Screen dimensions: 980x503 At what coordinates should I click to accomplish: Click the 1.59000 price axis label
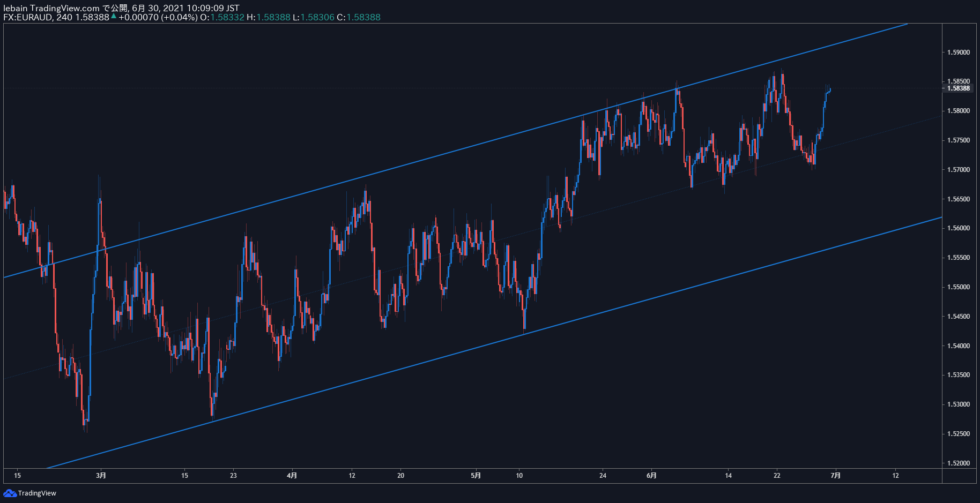pos(959,52)
